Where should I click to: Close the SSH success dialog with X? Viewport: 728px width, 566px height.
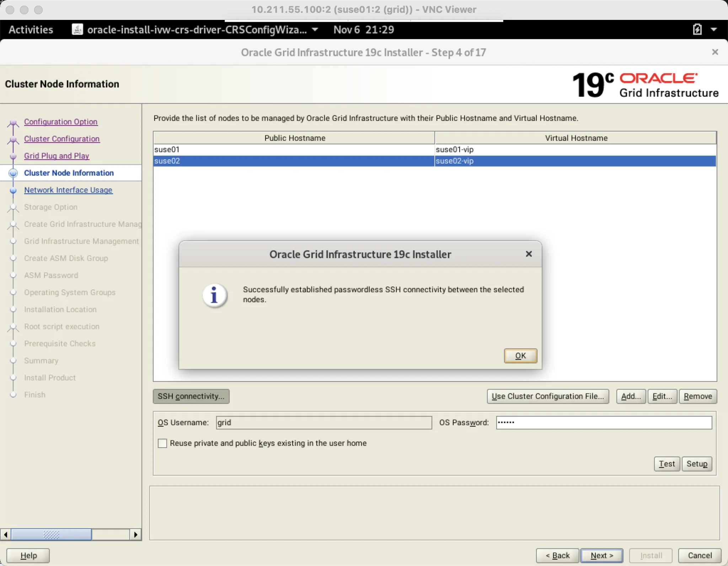pyautogui.click(x=529, y=254)
